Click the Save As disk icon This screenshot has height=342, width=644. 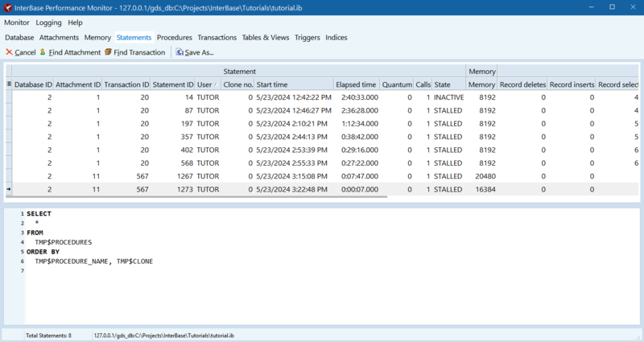pos(180,52)
